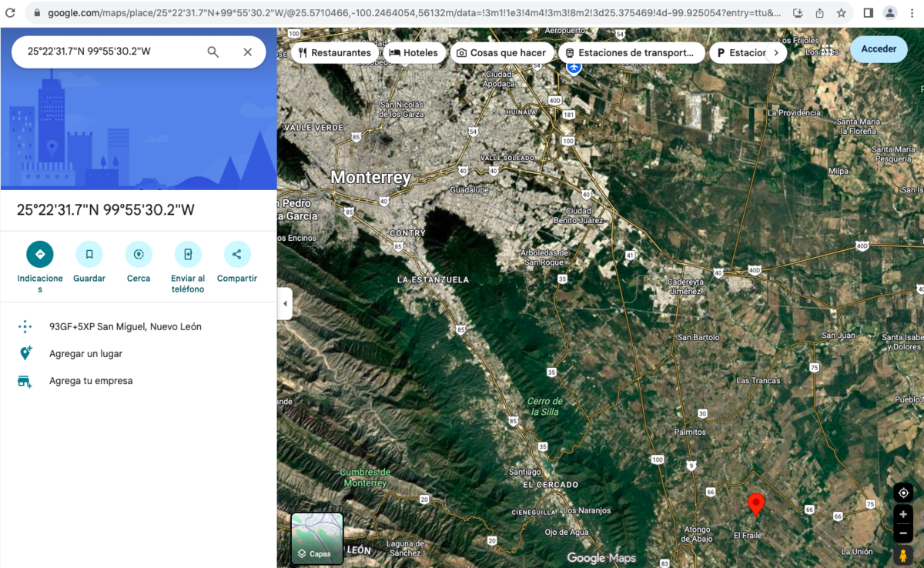The image size is (924, 568).
Task: Search nearby with Cerca icon
Action: 139,254
